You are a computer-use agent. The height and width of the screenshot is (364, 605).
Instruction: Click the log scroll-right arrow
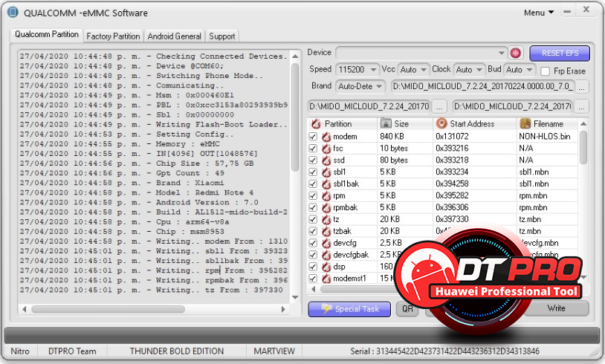coord(283,309)
